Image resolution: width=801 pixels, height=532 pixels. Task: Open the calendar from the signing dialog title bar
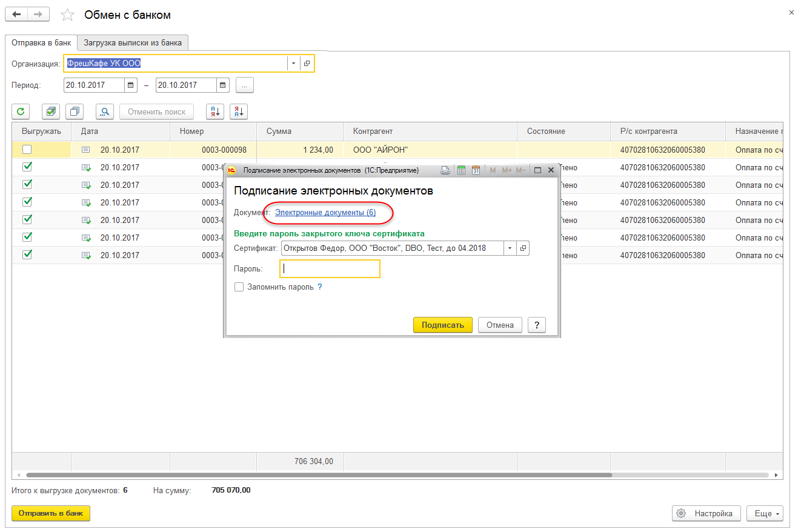(476, 171)
